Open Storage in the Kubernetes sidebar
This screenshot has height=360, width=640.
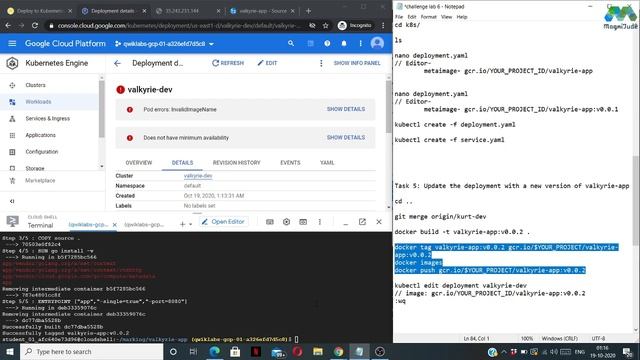[35, 168]
